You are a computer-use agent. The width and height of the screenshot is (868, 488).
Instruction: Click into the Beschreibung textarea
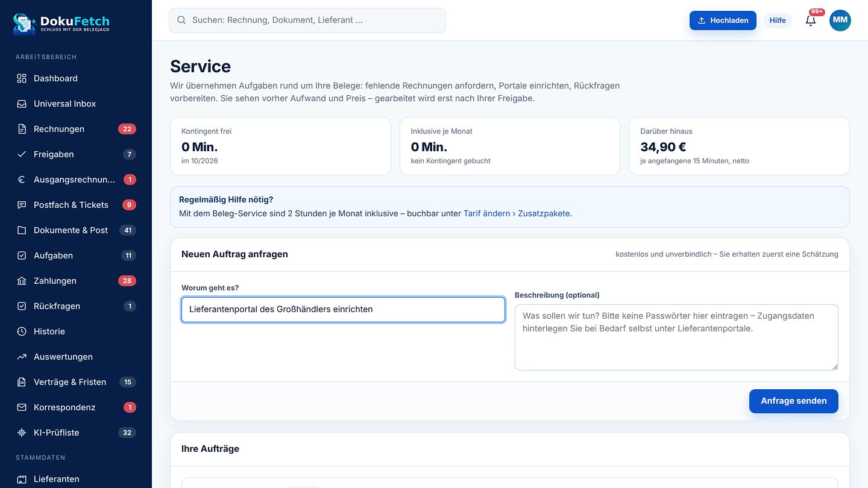(676, 337)
